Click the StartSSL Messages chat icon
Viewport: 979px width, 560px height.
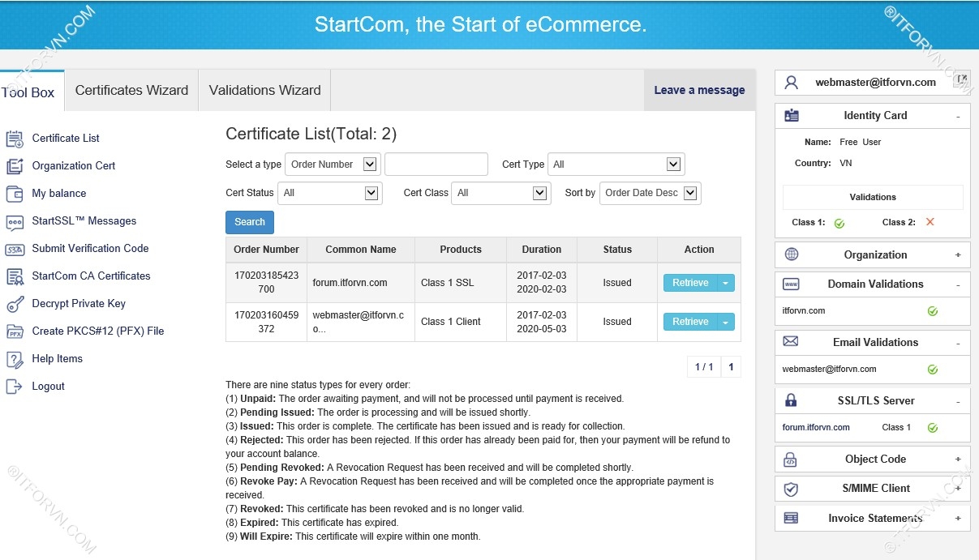tap(15, 221)
